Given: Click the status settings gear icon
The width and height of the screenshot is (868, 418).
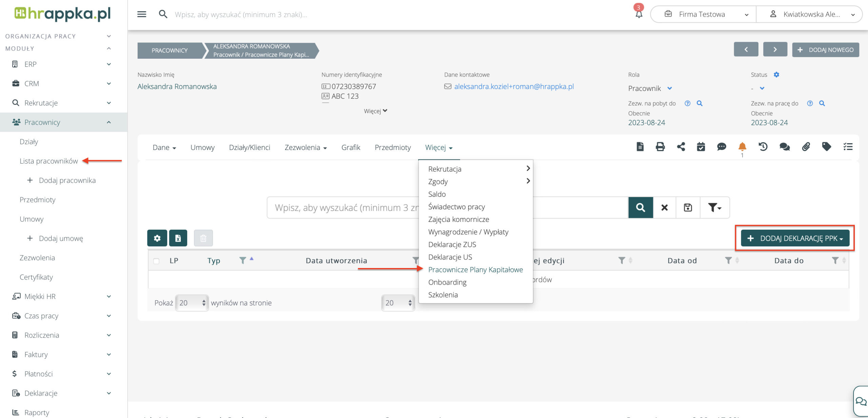Looking at the screenshot, I should click(776, 75).
